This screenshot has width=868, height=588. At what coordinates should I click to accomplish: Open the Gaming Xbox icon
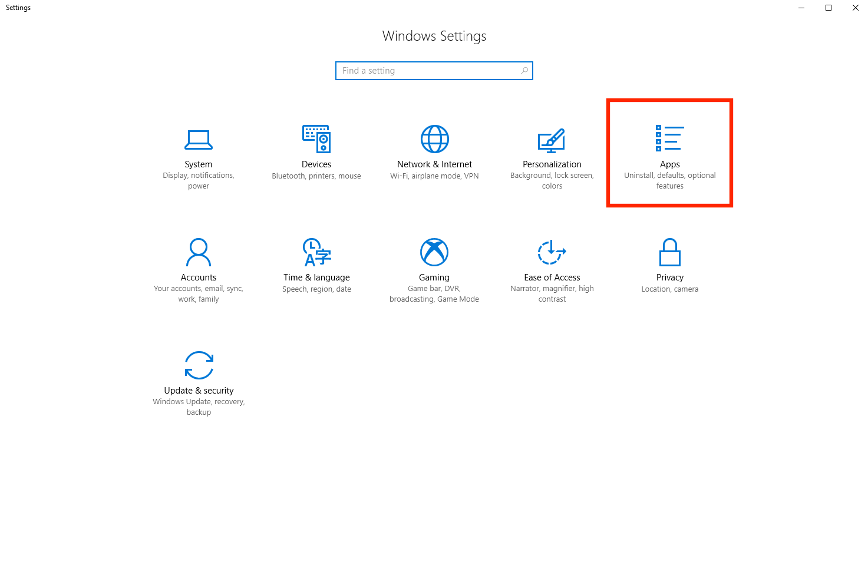434,252
